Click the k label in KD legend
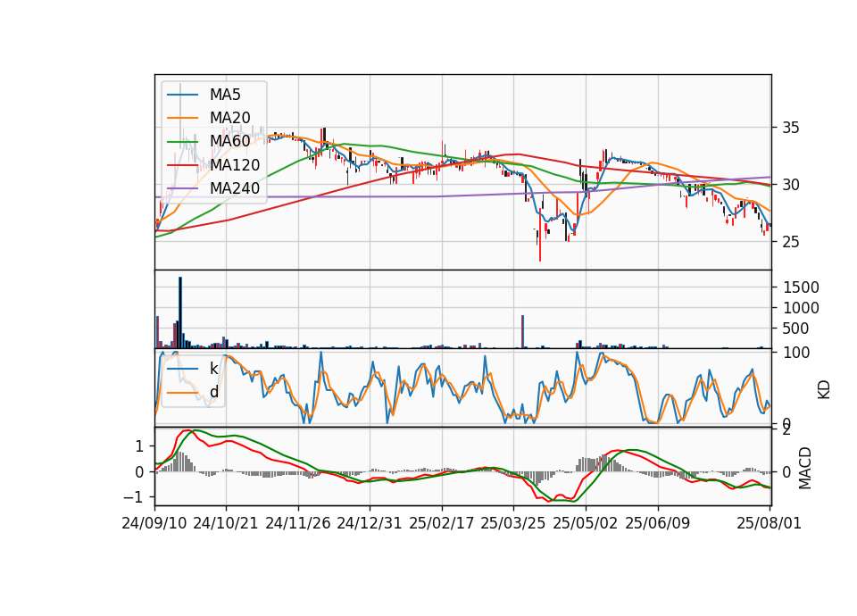The height and width of the screenshot is (616, 857). (213, 369)
